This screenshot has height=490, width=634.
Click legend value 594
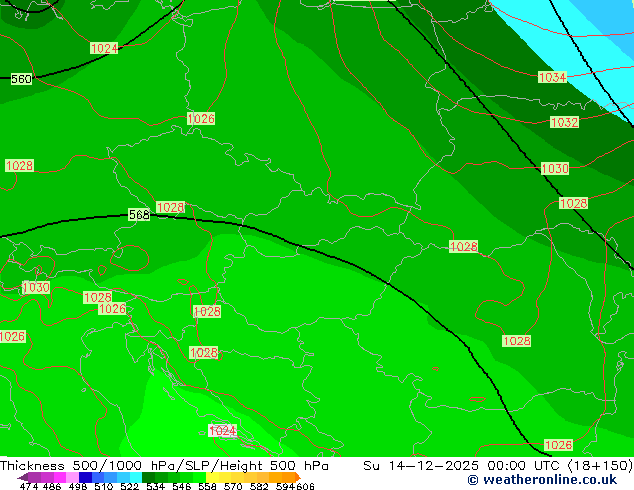285,486
